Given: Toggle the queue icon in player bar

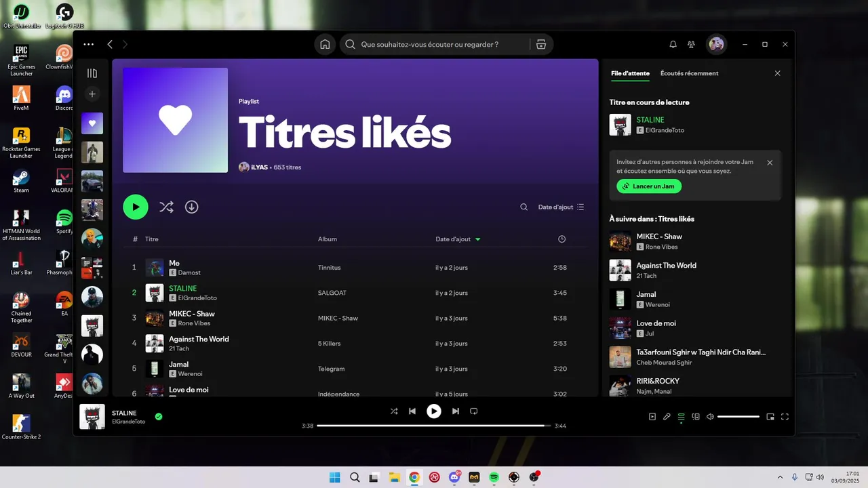Looking at the screenshot, I should (682, 417).
